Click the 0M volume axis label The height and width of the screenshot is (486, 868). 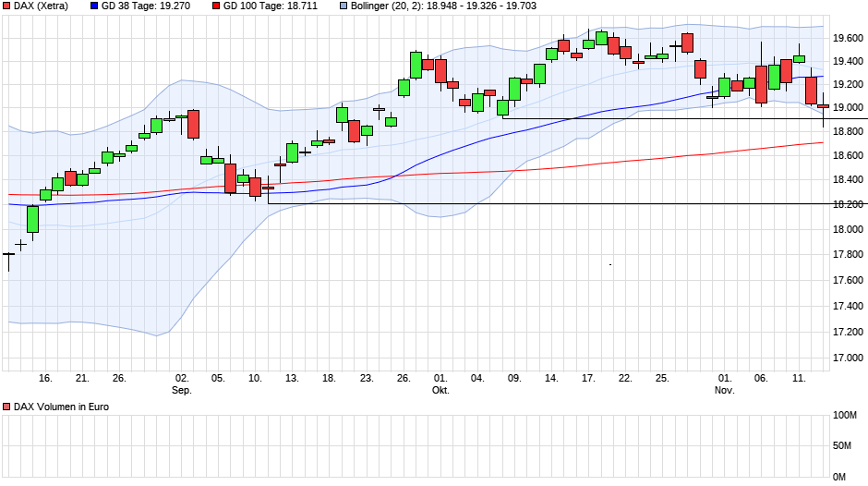pyautogui.click(x=839, y=477)
